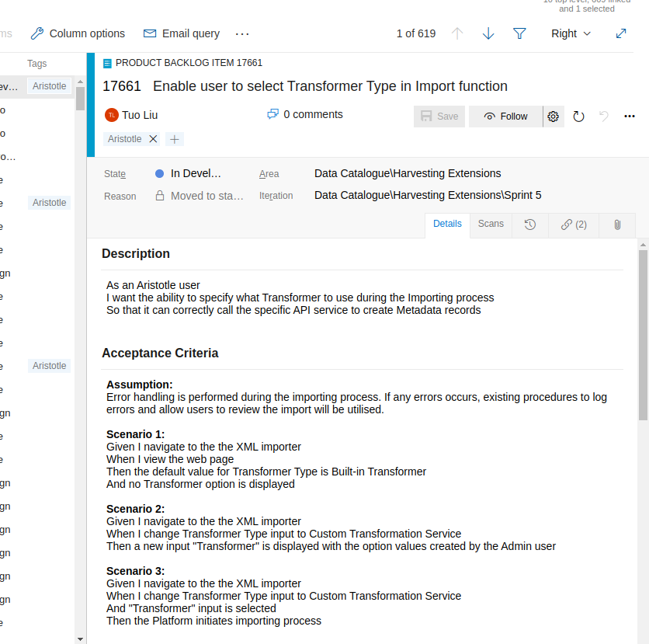The width and height of the screenshot is (649, 644).
Task: Click Tuo Liu avatar icon
Action: click(x=112, y=115)
